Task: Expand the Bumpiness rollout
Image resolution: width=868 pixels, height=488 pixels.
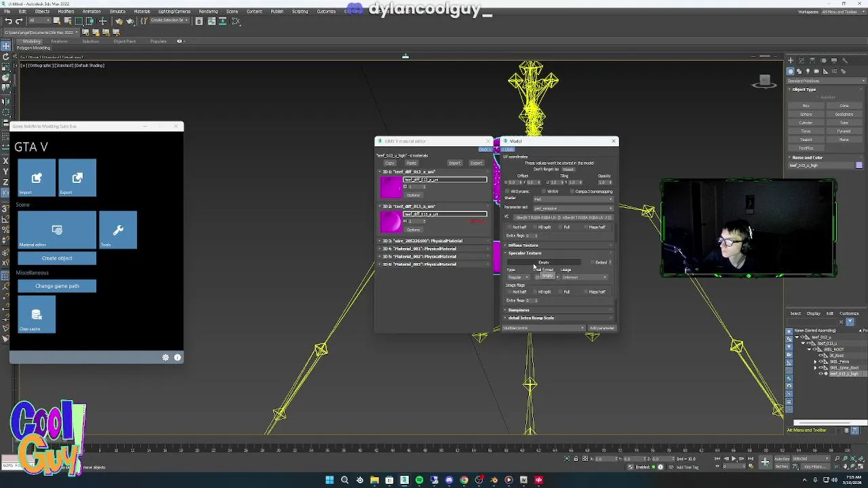Action: (x=559, y=310)
